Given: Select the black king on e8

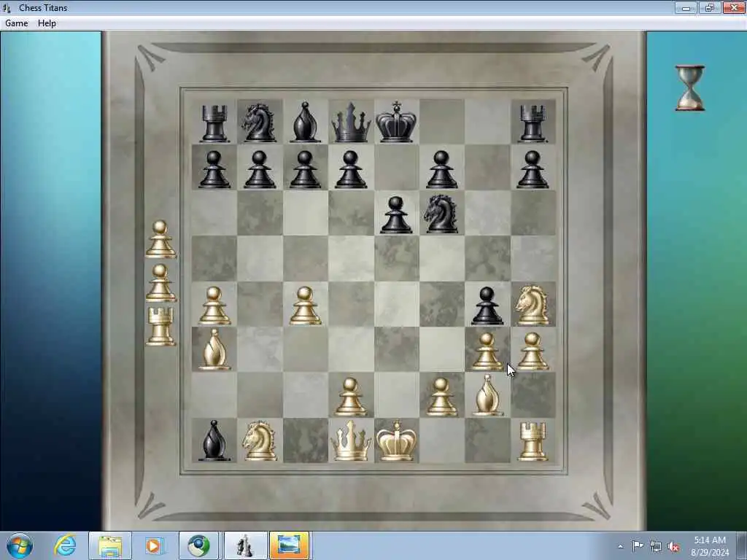Looking at the screenshot, I should pyautogui.click(x=396, y=122).
